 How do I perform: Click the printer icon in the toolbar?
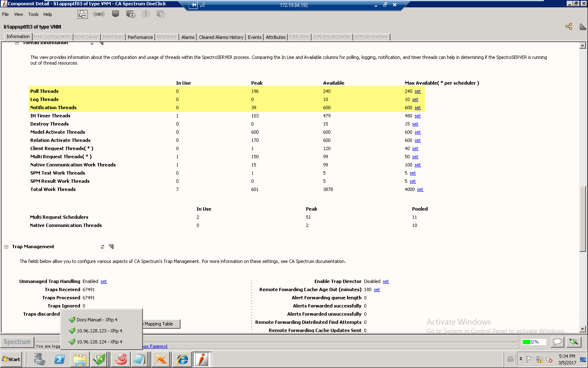coord(82,14)
